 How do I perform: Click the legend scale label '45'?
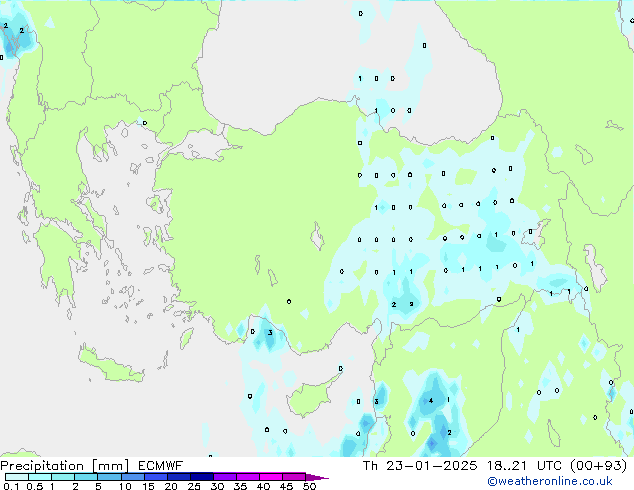286,486
